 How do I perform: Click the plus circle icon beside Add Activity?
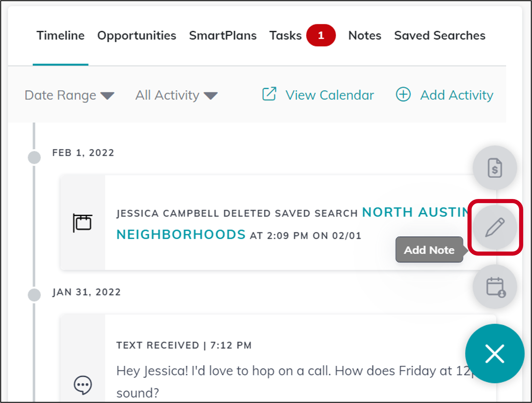pos(403,94)
